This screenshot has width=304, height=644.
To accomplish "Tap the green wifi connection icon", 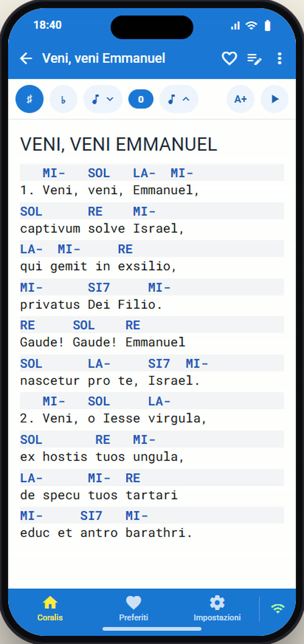I will [278, 609].
